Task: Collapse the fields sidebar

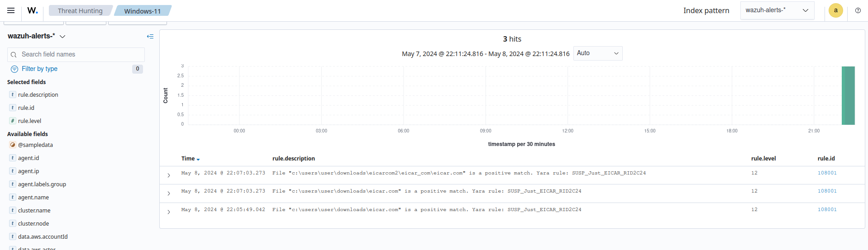Action: coord(150,36)
